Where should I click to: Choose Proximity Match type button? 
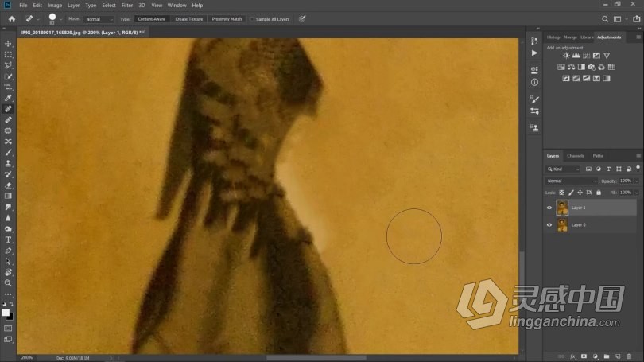click(x=227, y=19)
